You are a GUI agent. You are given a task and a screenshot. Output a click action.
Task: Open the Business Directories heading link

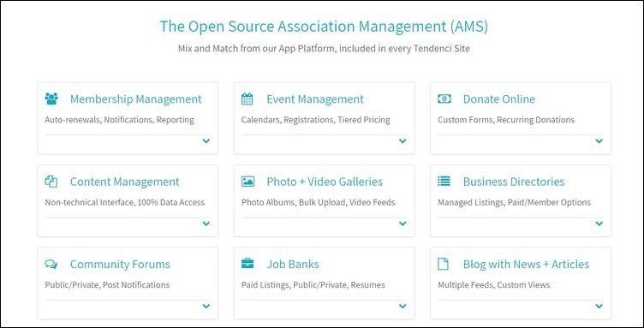[514, 182]
